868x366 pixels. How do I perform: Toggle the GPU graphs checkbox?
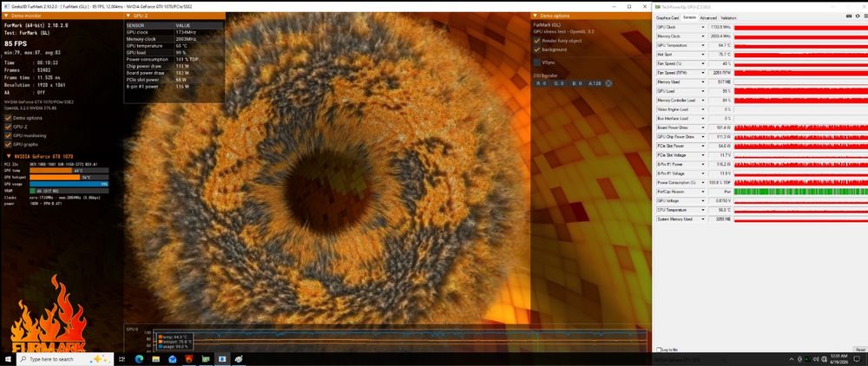pyautogui.click(x=8, y=144)
